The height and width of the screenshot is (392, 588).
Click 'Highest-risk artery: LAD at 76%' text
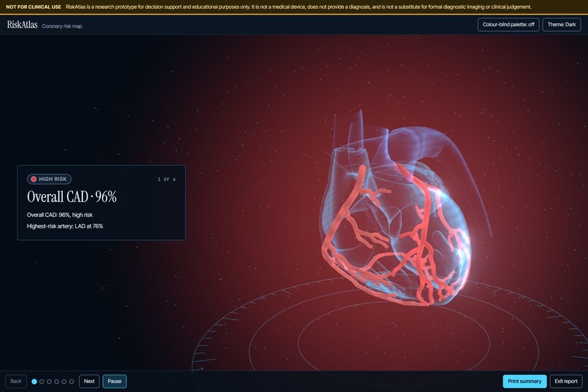click(65, 226)
